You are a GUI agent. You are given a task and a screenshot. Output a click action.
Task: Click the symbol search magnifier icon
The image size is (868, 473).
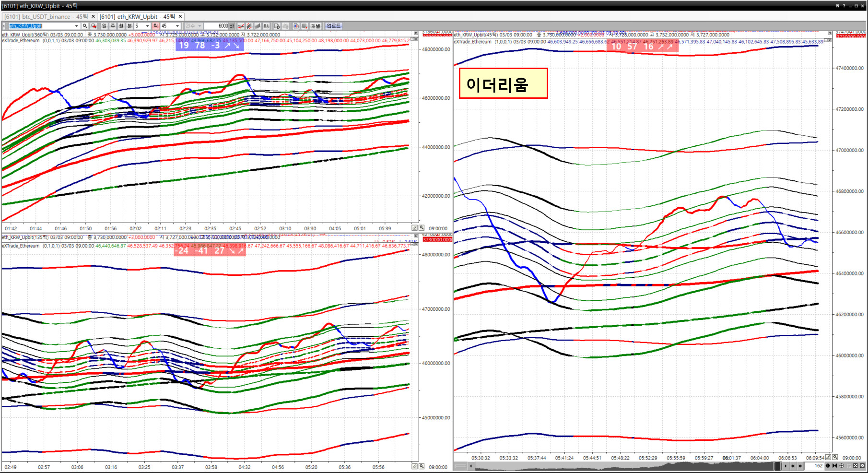85,26
